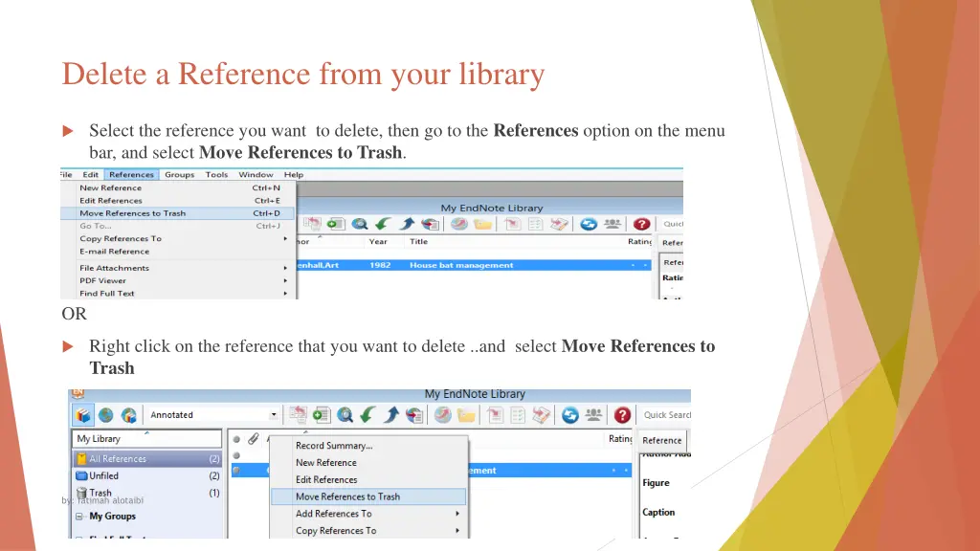Choose Move References to Trash Ctrl+D item

178,213
